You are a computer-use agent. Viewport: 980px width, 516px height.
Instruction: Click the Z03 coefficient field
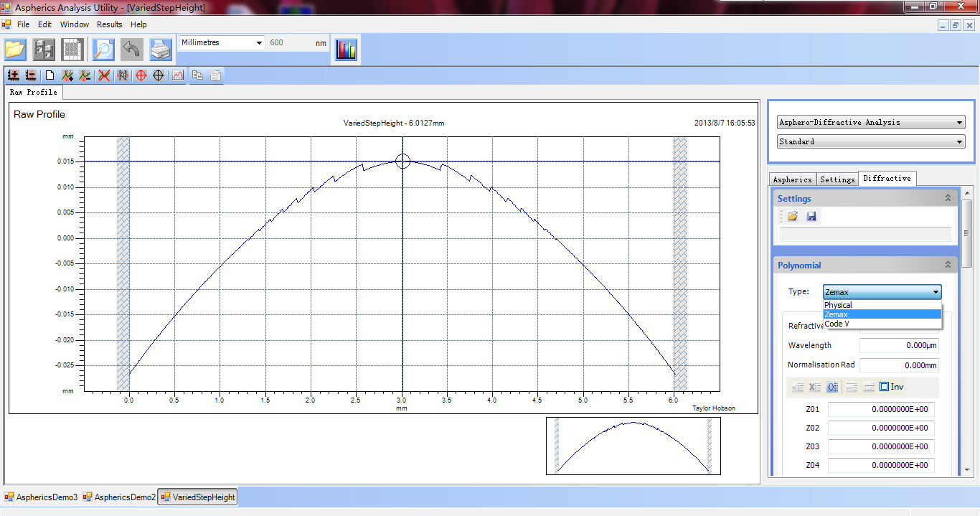881,446
